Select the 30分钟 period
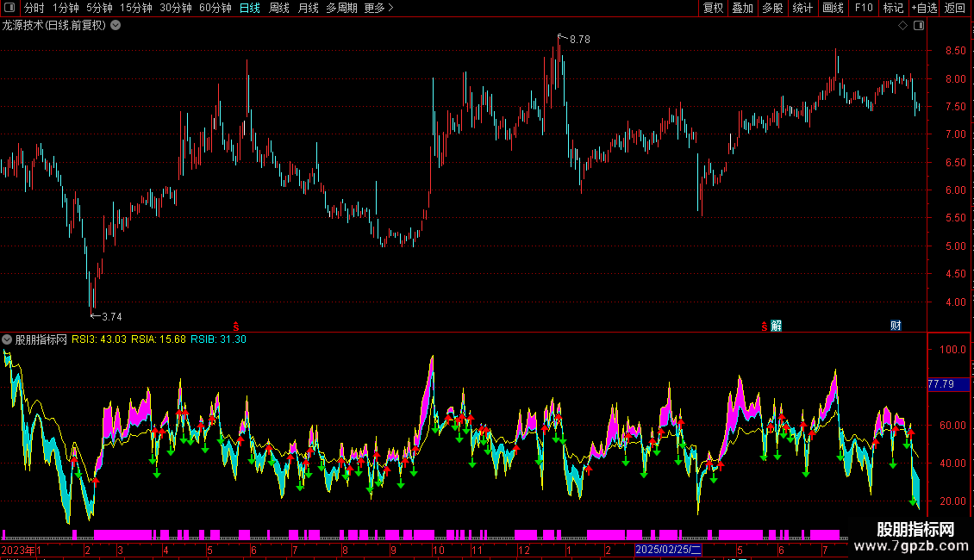Viewport: 974px width, 560px height. click(176, 8)
